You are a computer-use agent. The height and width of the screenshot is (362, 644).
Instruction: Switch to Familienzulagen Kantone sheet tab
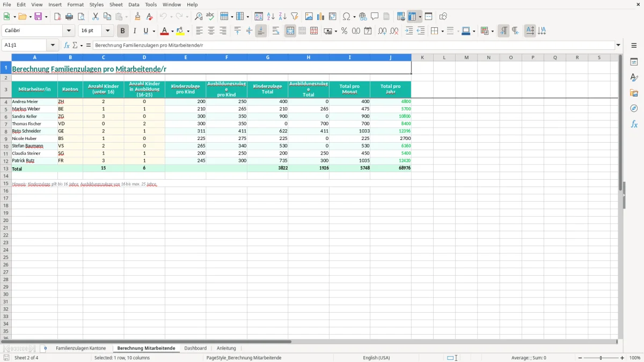tap(81, 348)
